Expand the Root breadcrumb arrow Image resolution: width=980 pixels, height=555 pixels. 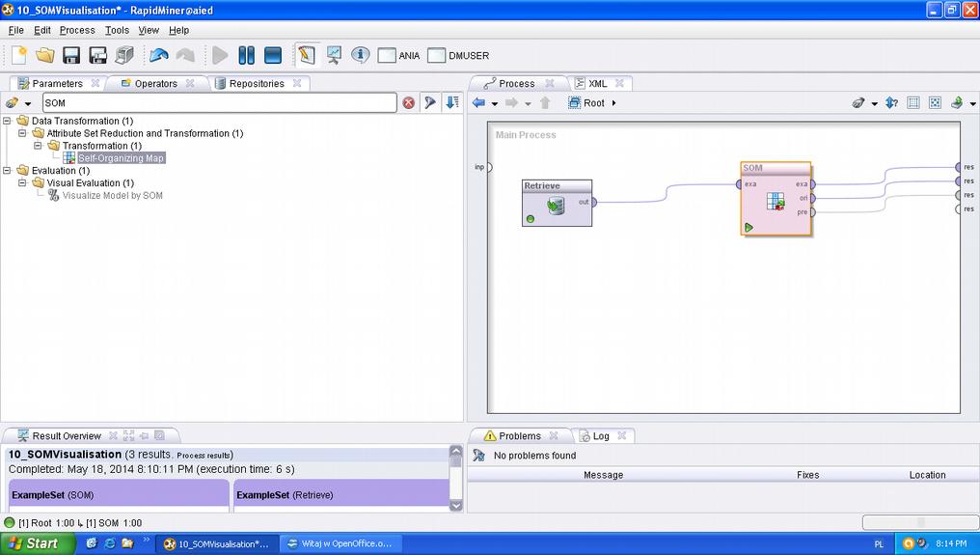tap(613, 102)
